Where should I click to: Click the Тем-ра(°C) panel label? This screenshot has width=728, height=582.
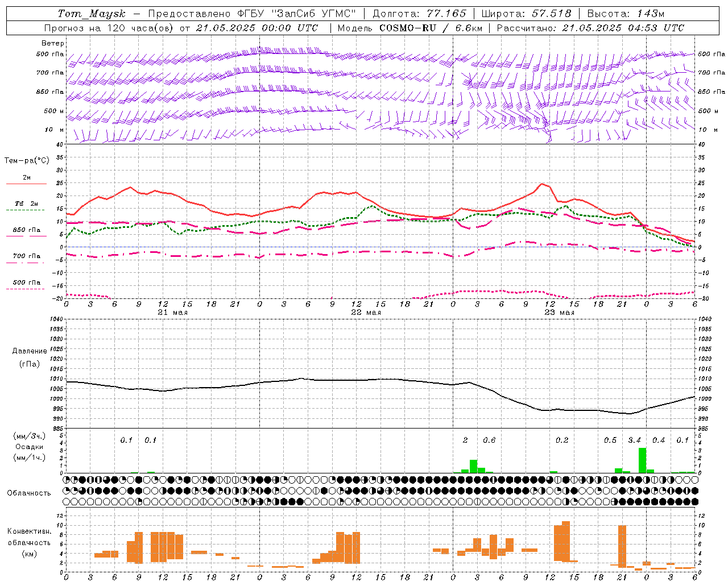click(x=27, y=161)
